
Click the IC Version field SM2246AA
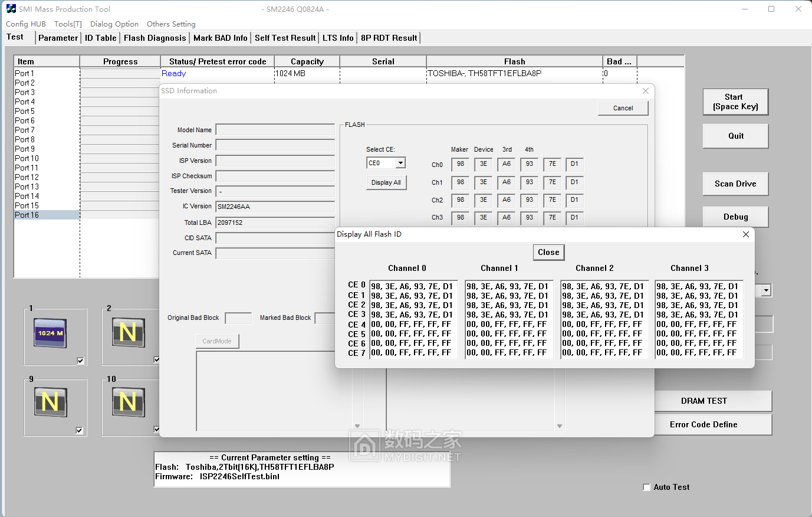pos(275,207)
